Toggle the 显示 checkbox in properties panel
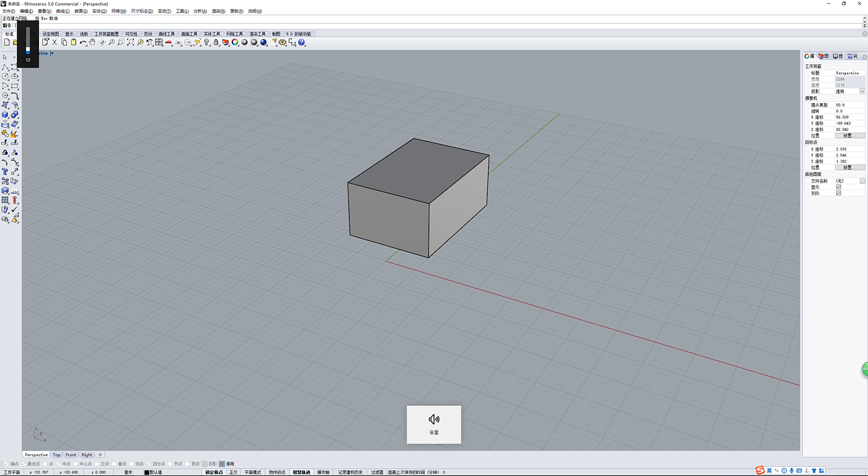868x476 pixels. (839, 187)
